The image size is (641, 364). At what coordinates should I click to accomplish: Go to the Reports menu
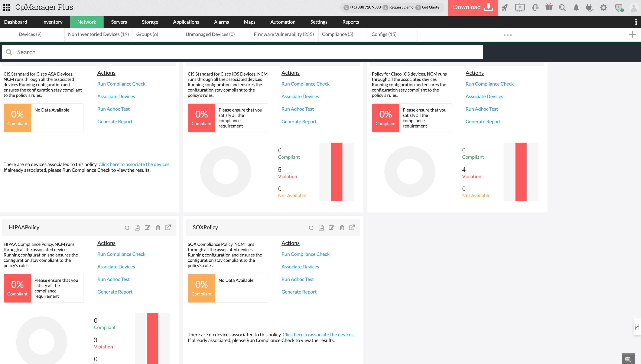351,22
